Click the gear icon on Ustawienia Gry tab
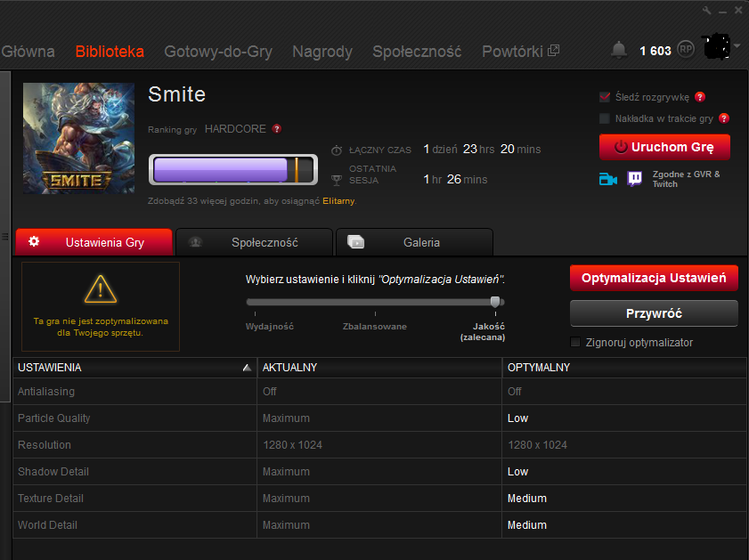This screenshot has height=560, width=749. pyautogui.click(x=34, y=241)
